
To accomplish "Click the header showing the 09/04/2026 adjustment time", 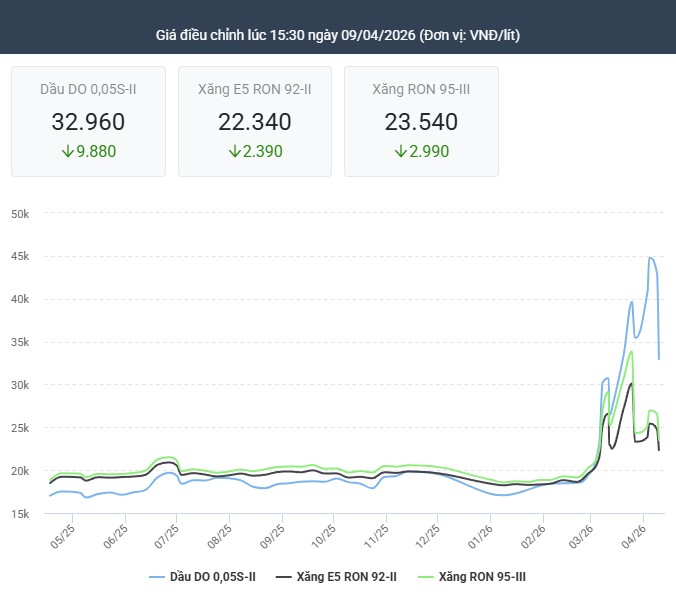I will point(338,35).
